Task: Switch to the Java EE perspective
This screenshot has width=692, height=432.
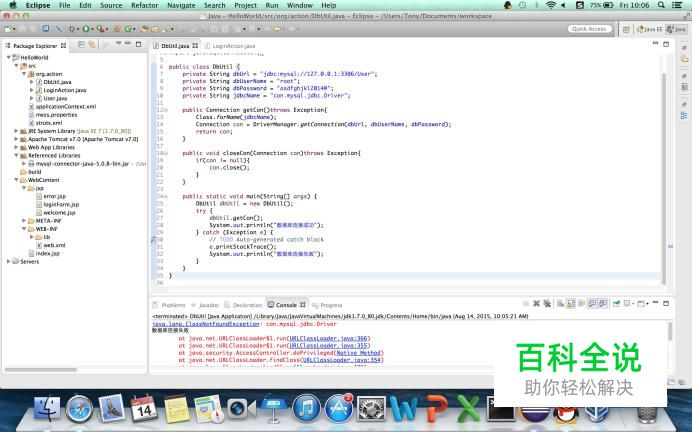Action: 650,29
